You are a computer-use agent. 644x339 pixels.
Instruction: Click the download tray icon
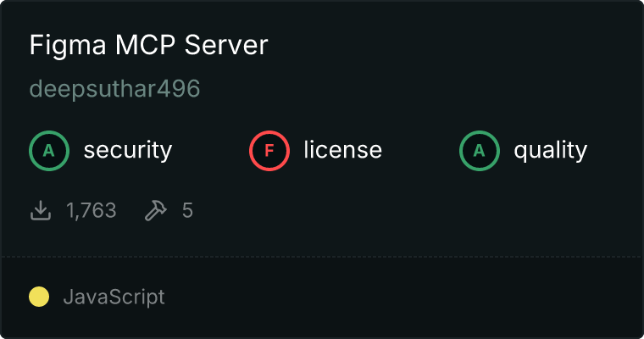41,210
